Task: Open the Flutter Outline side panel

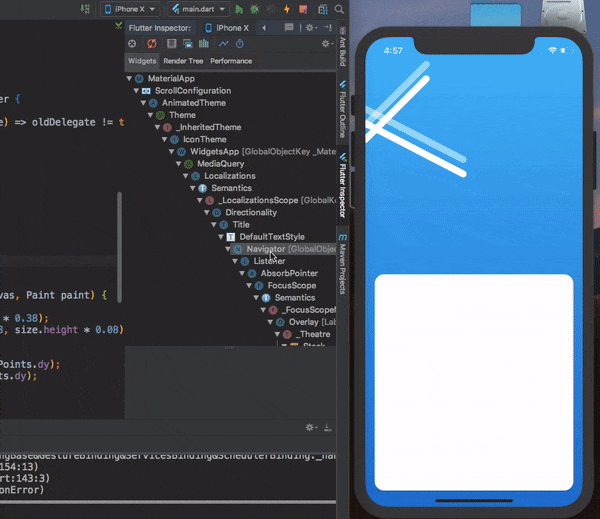Action: click(342, 107)
